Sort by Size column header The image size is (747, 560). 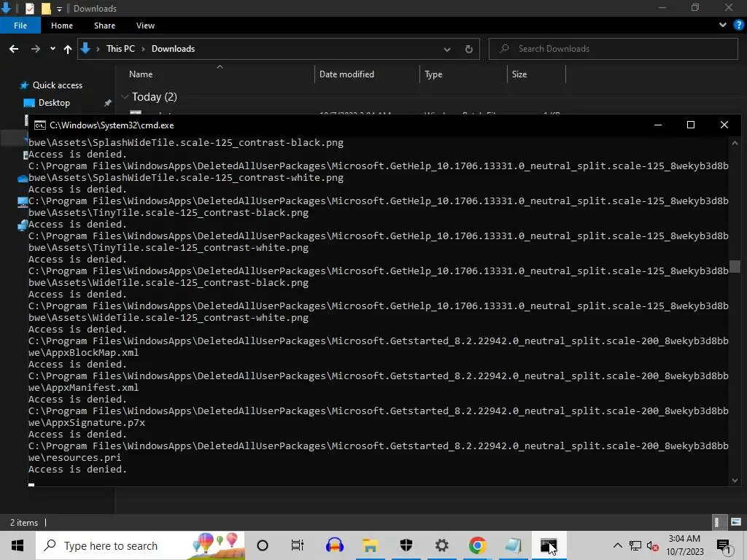pyautogui.click(x=519, y=74)
